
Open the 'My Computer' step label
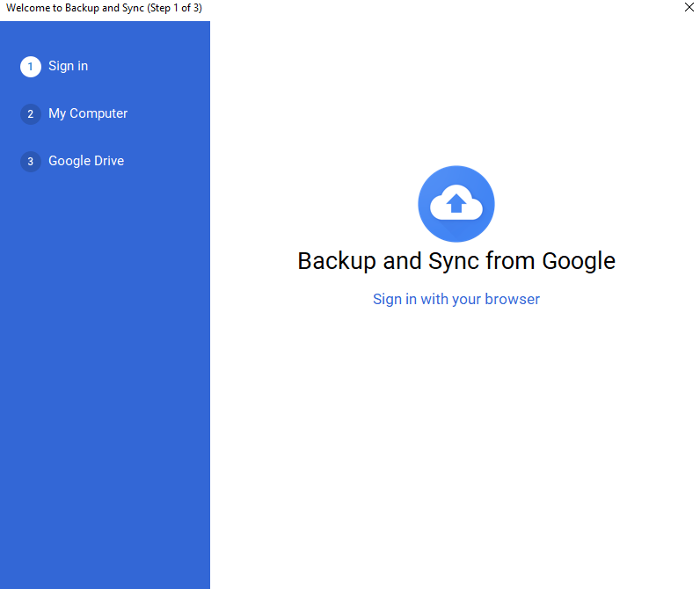(x=88, y=113)
